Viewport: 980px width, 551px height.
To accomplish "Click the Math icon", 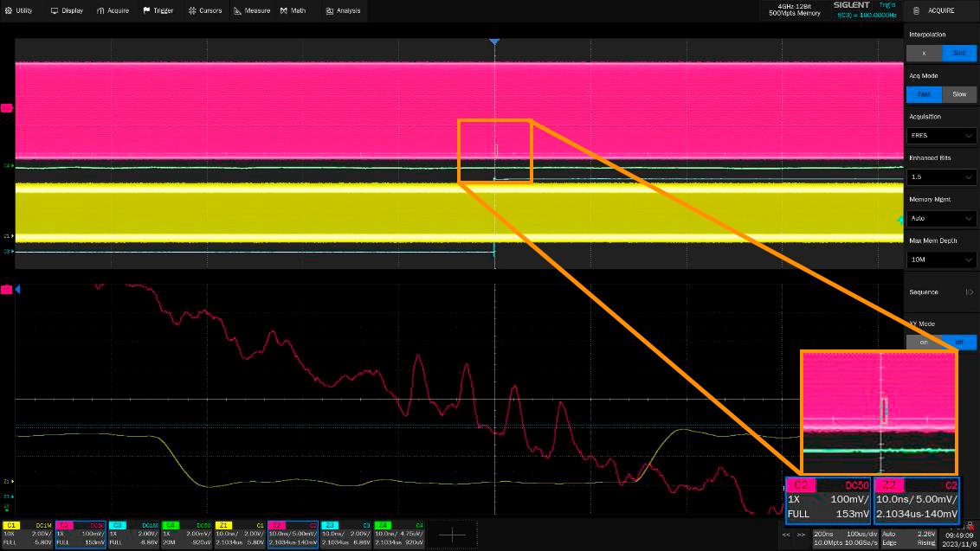I will pos(284,10).
